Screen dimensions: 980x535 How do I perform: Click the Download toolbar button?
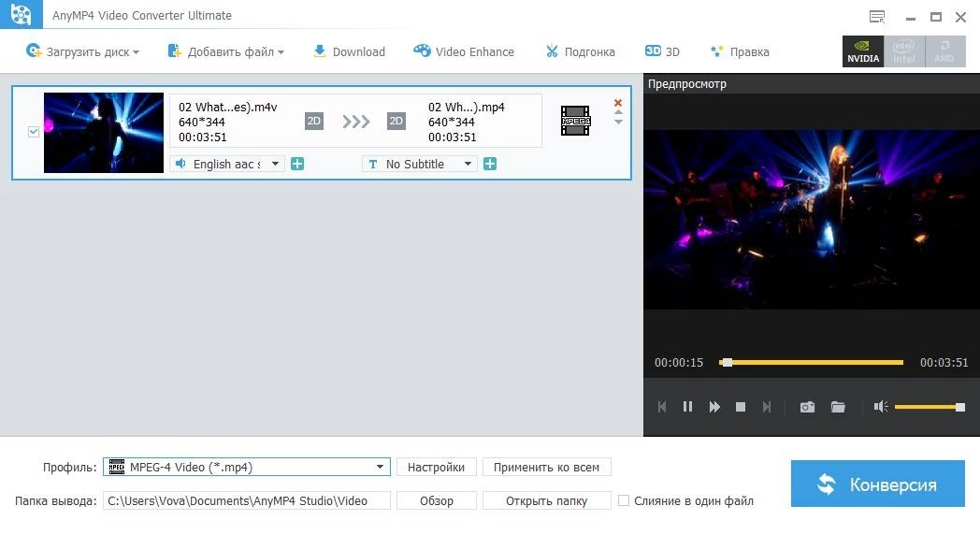[x=349, y=51]
